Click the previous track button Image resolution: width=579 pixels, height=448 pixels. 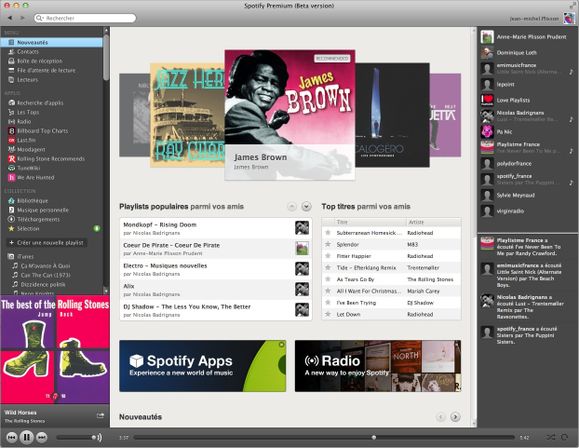11,437
